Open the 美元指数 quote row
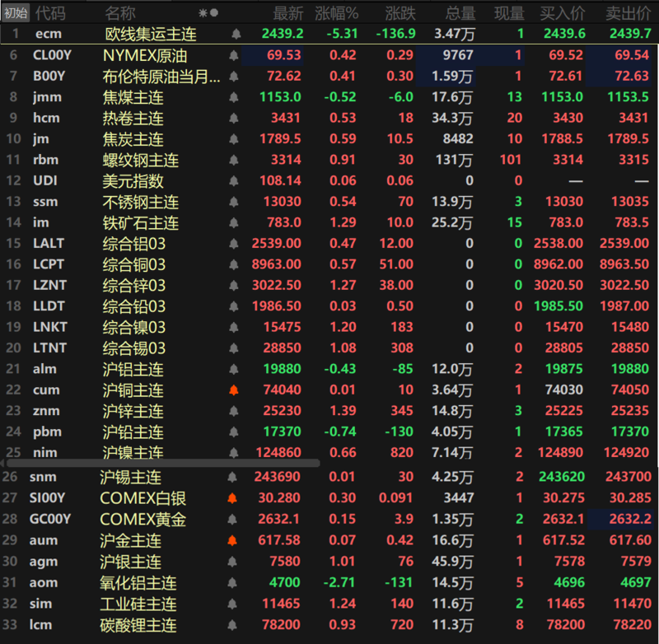This screenshot has height=644, width=659. click(x=133, y=181)
